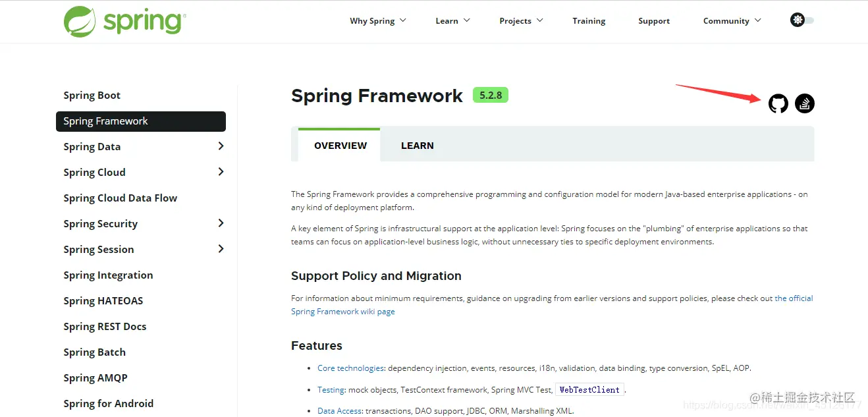Expand the Spring Data chevron
Viewport: 868px width, 417px height.
click(221, 146)
